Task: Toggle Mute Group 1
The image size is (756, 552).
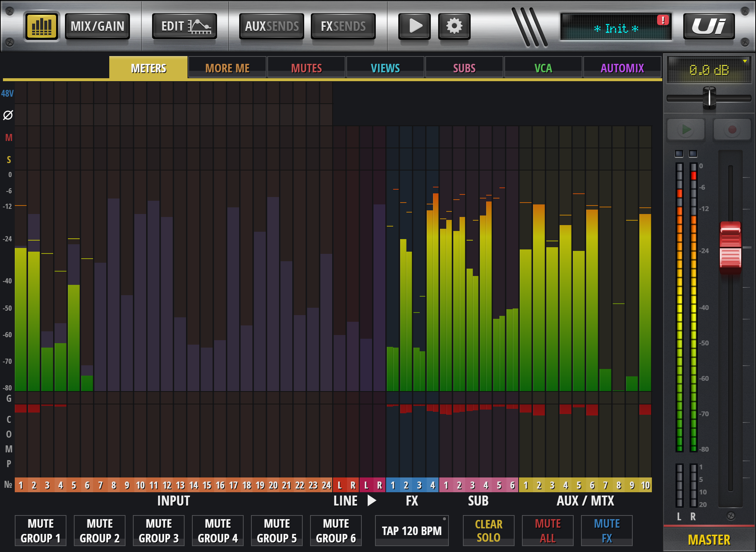Action: [41, 531]
